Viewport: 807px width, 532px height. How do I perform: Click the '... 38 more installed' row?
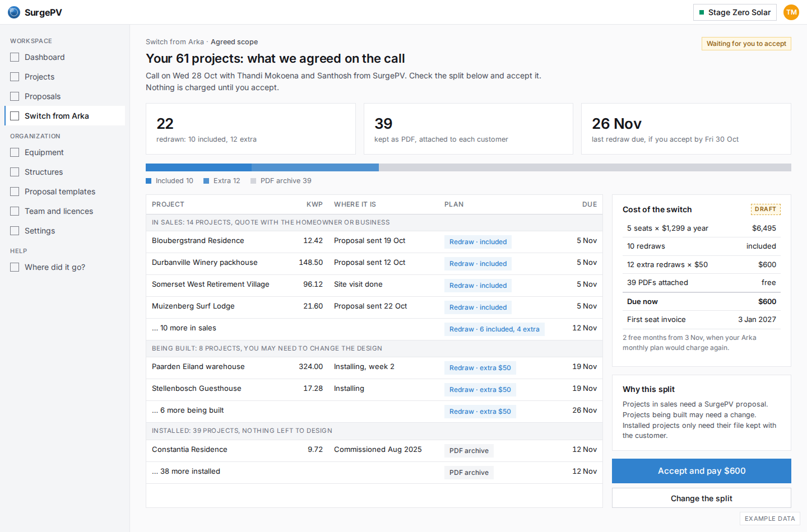374,472
